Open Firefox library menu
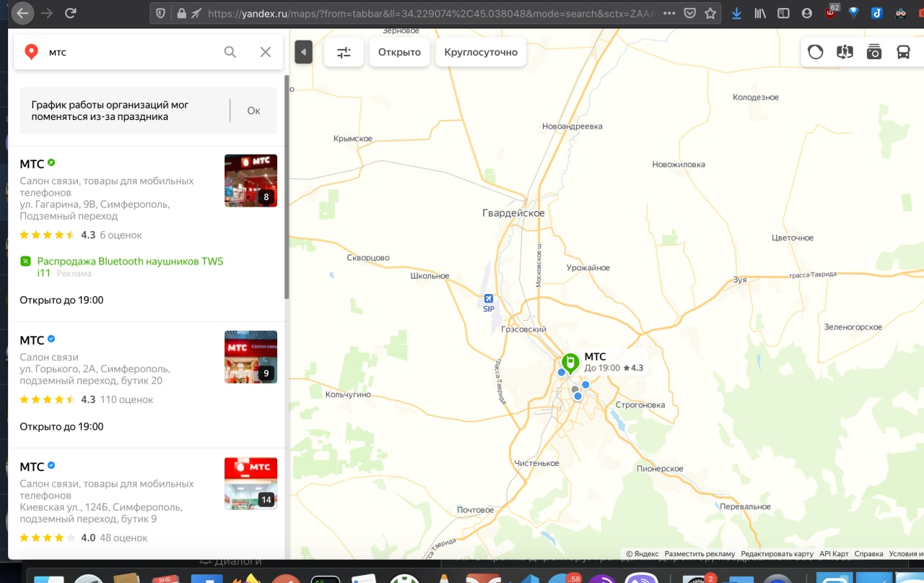This screenshot has width=924, height=583. coord(759,13)
